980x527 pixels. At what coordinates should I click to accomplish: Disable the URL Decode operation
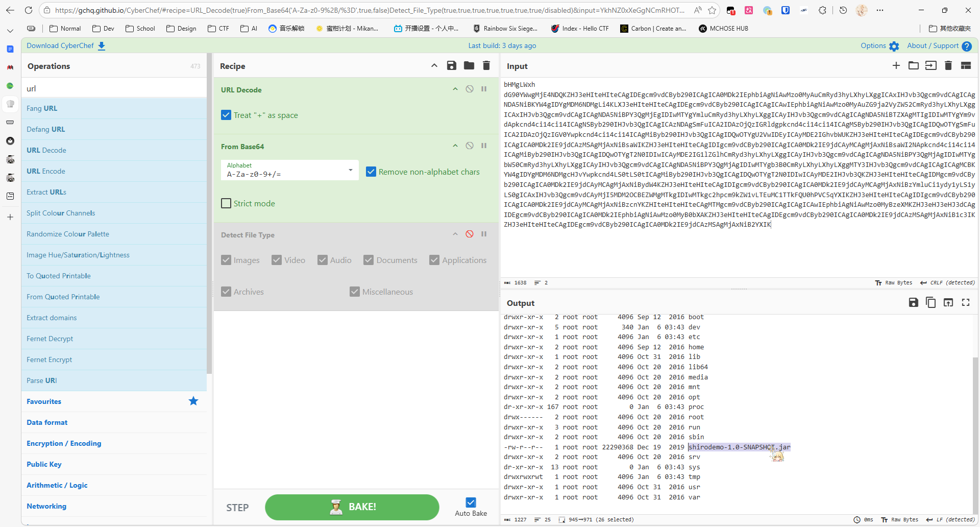pyautogui.click(x=469, y=89)
